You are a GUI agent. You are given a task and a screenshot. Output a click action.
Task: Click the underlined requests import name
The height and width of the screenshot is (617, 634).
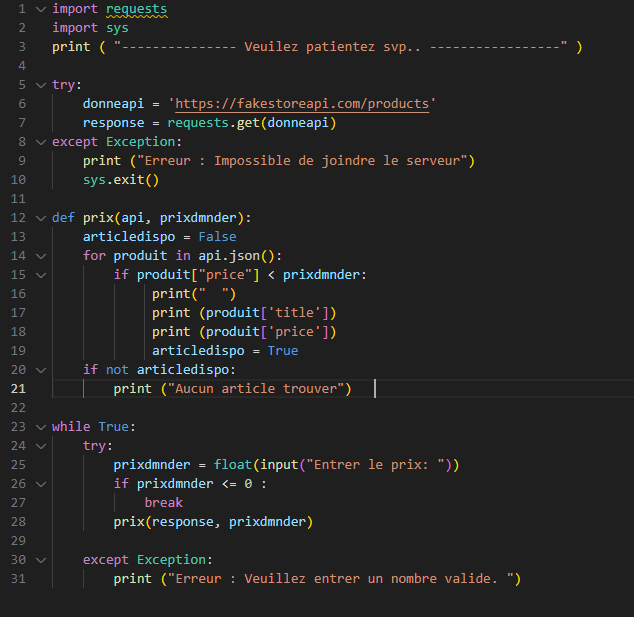point(137,9)
